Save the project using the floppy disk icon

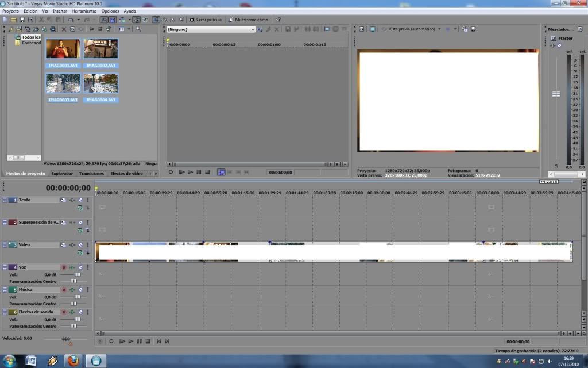point(22,20)
